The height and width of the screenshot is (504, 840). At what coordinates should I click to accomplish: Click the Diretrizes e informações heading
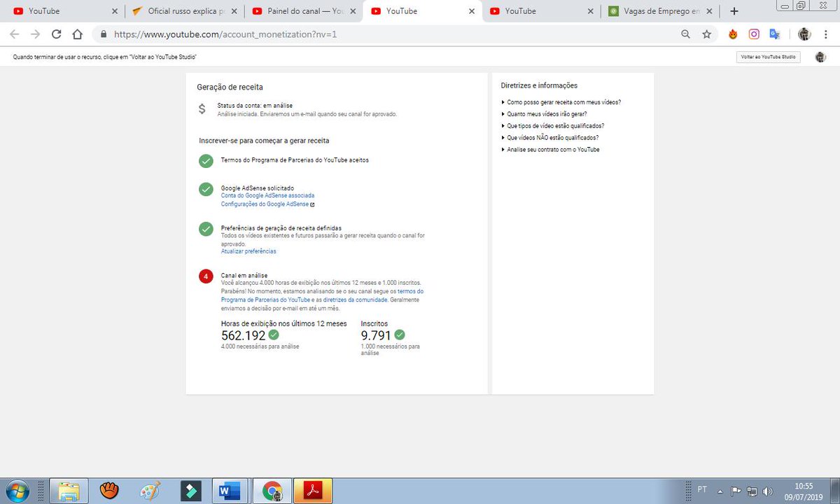coord(539,85)
